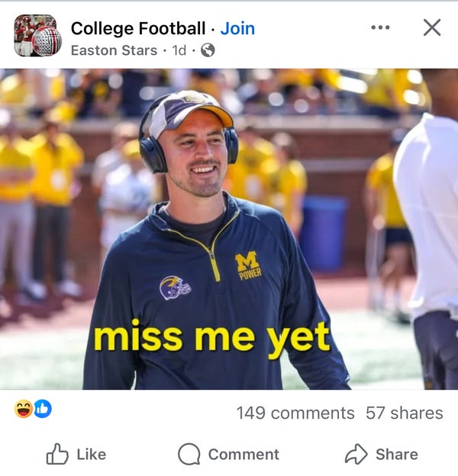Open the three-dot post options menu
Image resolution: width=458 pixels, height=476 pixels.
[380, 27]
